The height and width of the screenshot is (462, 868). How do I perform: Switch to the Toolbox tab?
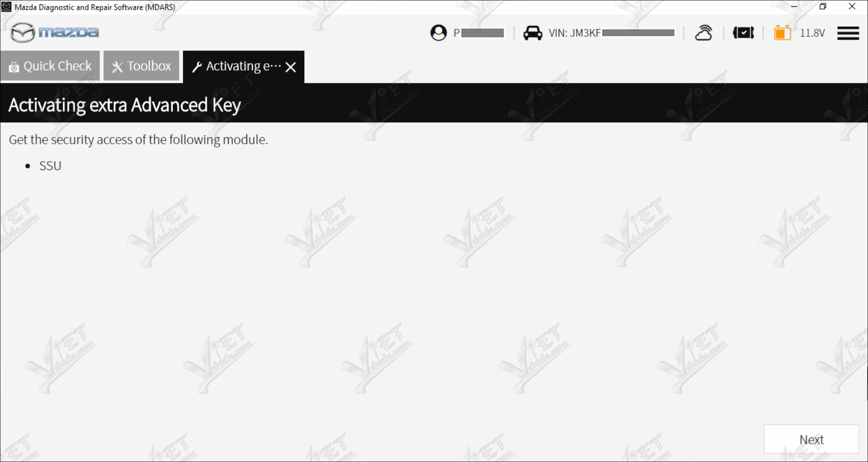pos(141,66)
